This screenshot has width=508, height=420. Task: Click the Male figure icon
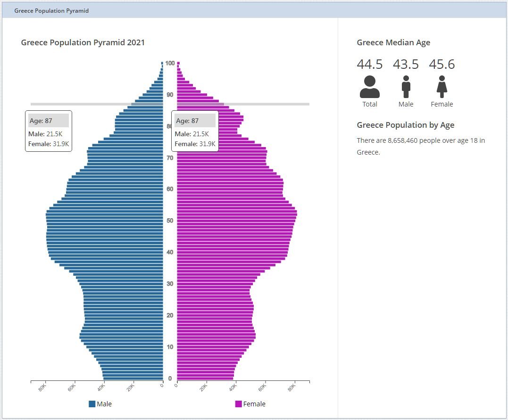(x=406, y=87)
